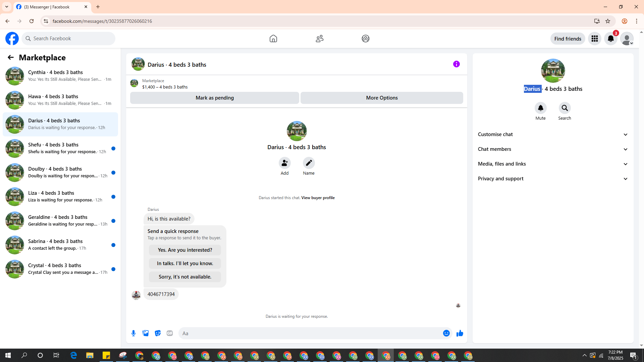Edit chat name with pencil icon
This screenshot has width=644, height=362.
point(309,163)
